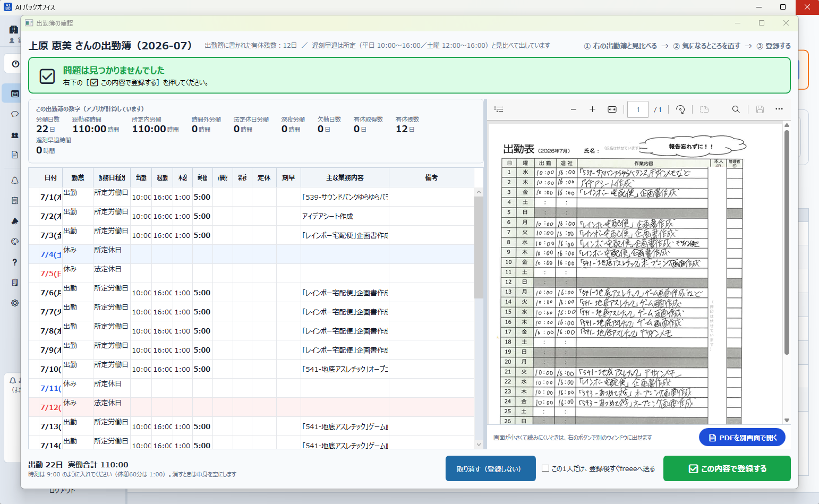Click the PDF viewer vertical scrollbar
Image resolution: width=819 pixels, height=504 pixels.
tap(787, 242)
